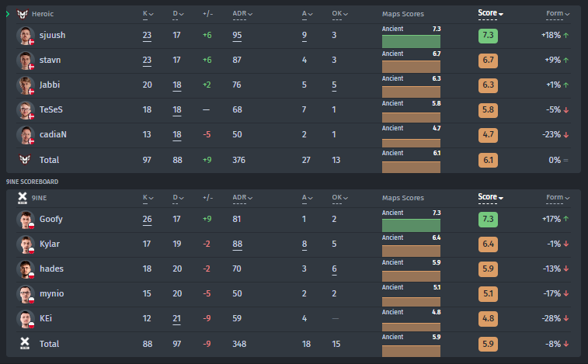Sort Heroic table by D column
Screen dimensions: 588x364
click(178, 14)
